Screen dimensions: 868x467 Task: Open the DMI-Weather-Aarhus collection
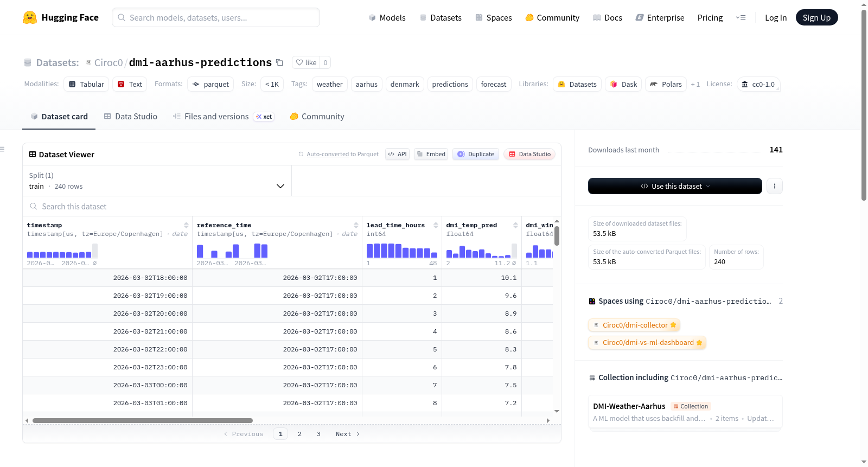point(685,412)
